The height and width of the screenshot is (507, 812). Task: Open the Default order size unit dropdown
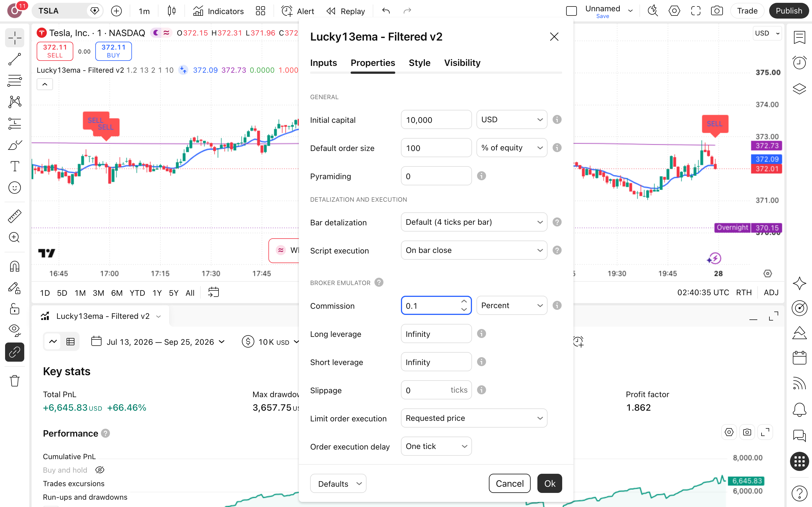[512, 148]
